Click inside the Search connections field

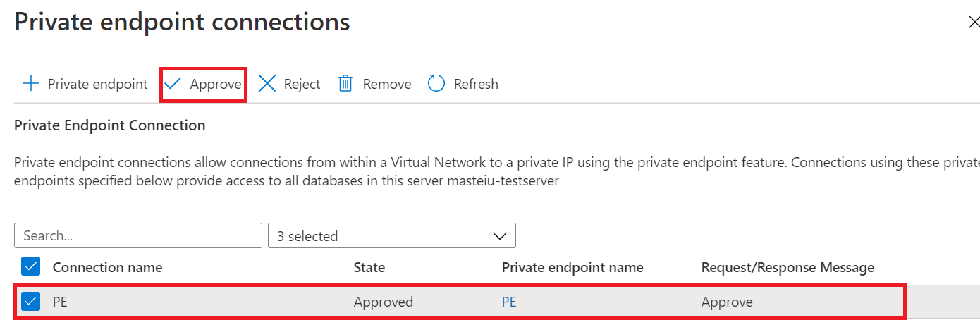[x=137, y=236]
